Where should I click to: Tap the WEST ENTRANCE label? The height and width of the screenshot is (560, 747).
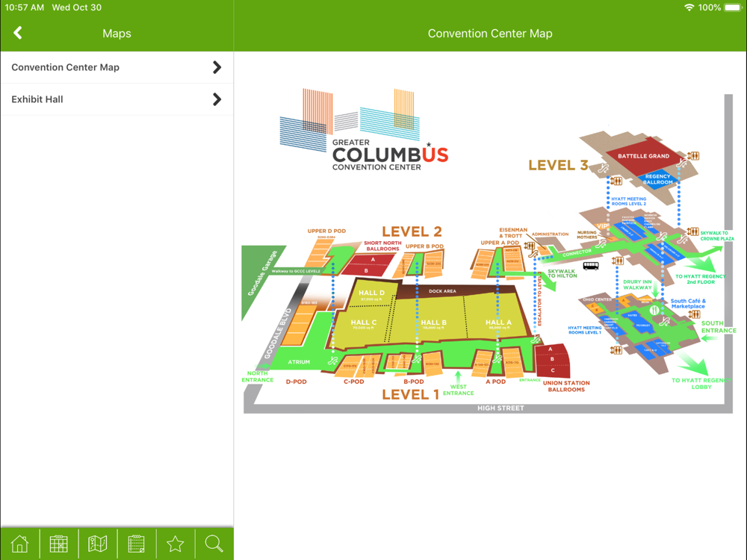pyautogui.click(x=459, y=390)
